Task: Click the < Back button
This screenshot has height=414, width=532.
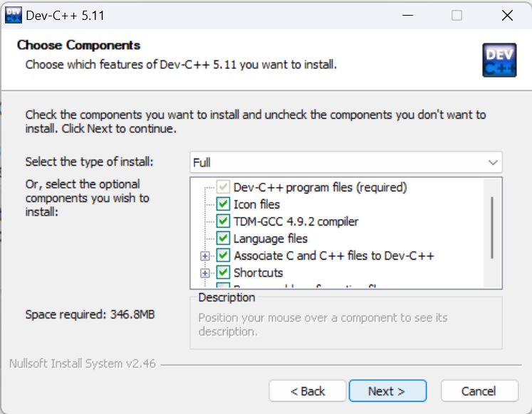Action: click(x=308, y=391)
